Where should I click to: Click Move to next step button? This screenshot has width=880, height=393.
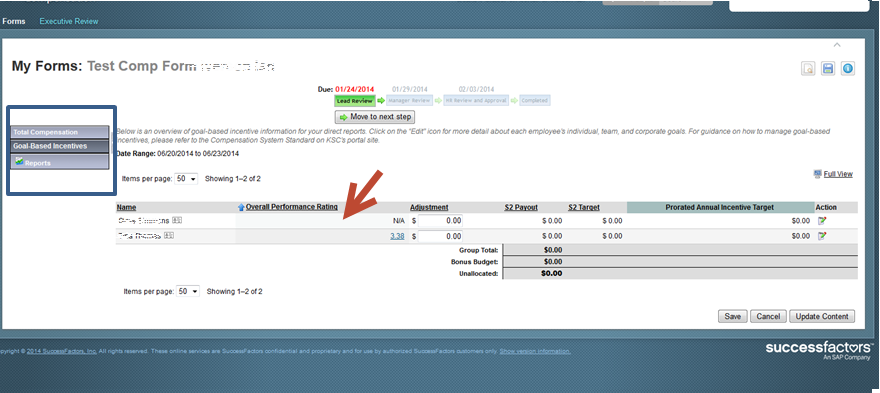[x=375, y=117]
